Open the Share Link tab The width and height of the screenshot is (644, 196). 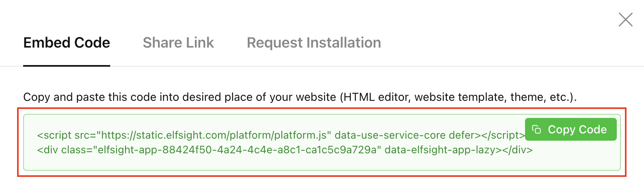[178, 43]
